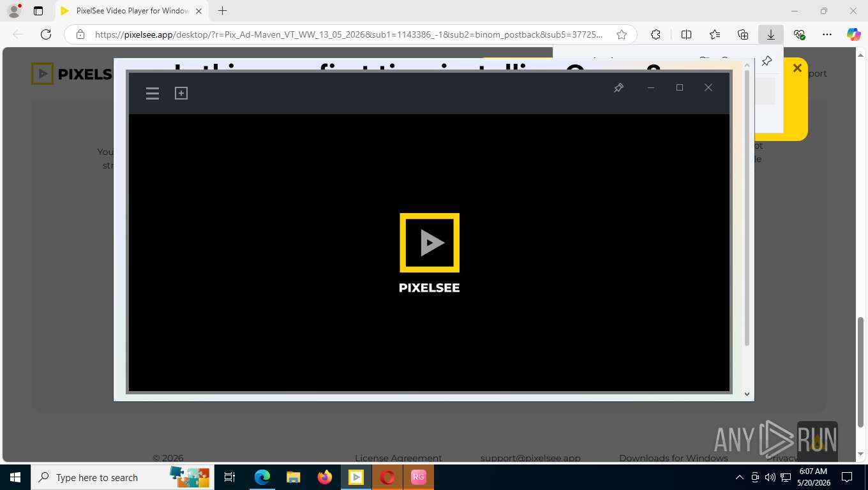Image resolution: width=868 pixels, height=490 pixels.
Task: Open Task View in the taskbar
Action: point(230,477)
